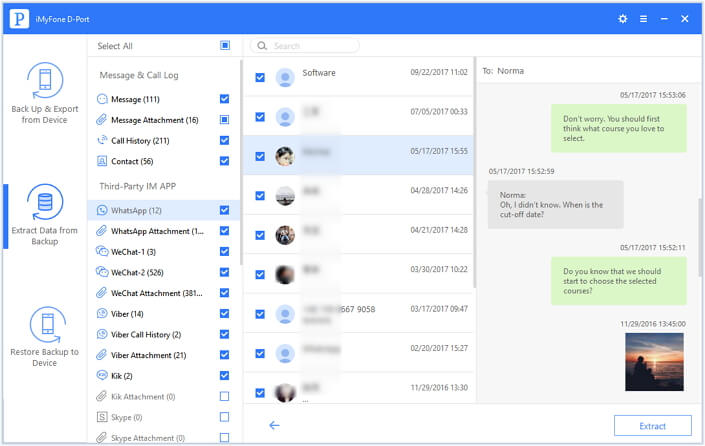Open the sunset photo in chat
The width and height of the screenshot is (705, 446).
coord(654,362)
